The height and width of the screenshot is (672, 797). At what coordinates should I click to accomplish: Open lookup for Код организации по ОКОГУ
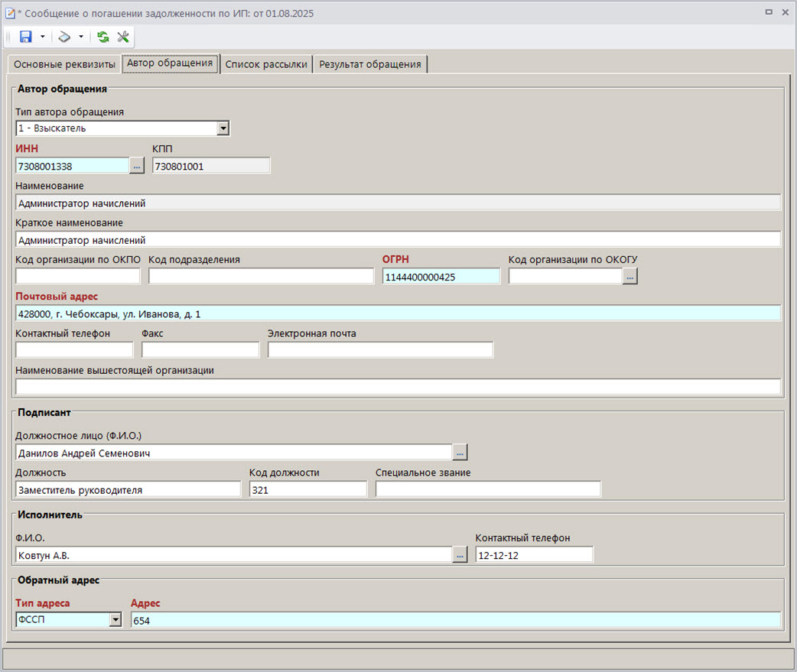[x=629, y=277]
